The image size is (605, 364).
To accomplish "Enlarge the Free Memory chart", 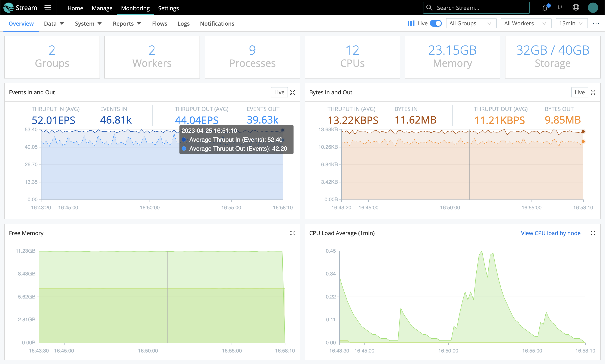I will [x=293, y=233].
